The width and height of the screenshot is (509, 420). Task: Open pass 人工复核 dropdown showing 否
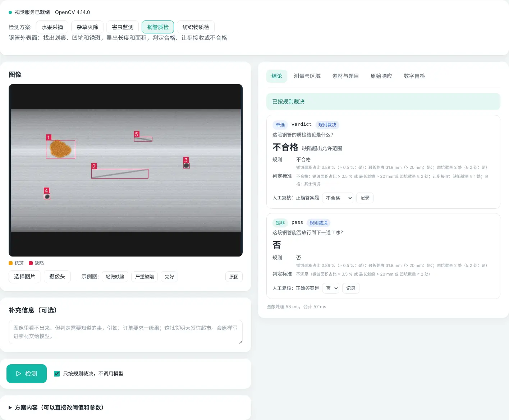(x=331, y=288)
